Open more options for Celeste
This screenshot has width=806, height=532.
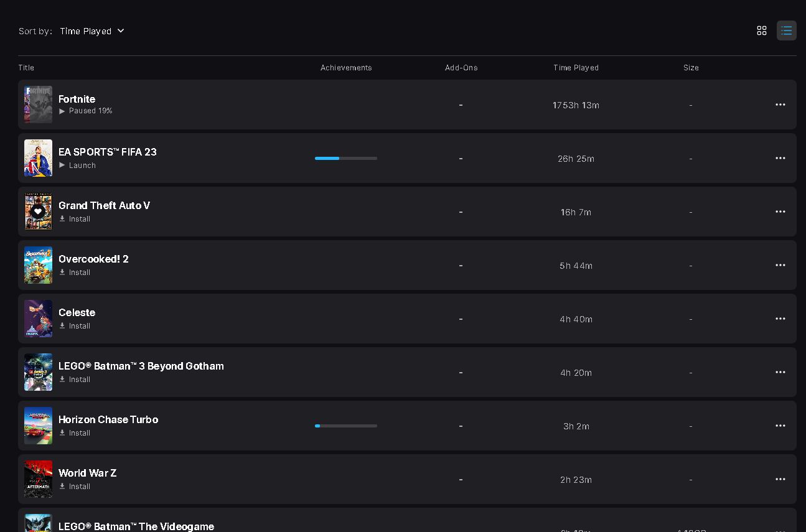780,319
